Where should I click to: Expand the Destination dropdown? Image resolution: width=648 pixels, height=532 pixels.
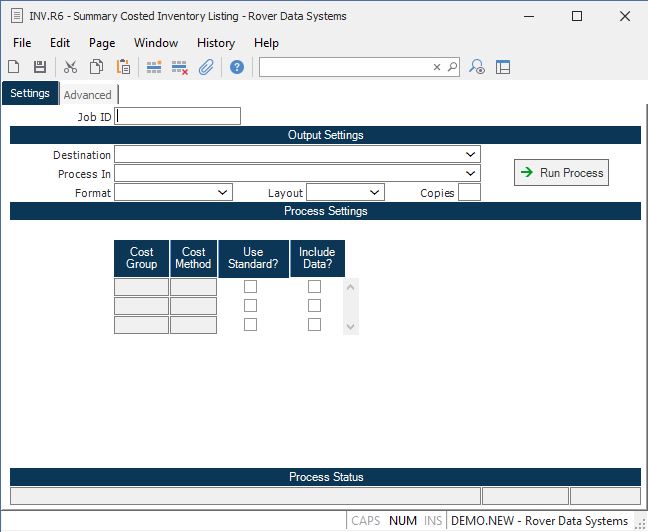click(x=470, y=155)
